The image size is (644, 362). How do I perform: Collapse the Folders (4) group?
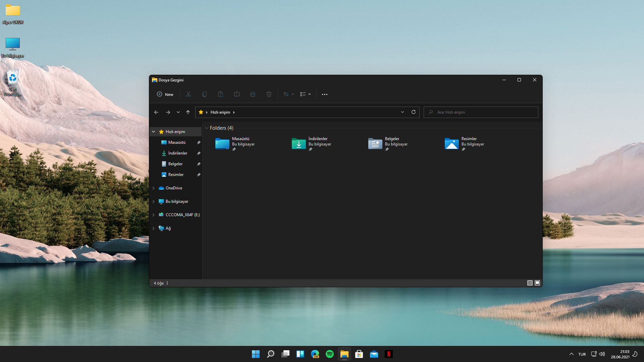tap(207, 128)
